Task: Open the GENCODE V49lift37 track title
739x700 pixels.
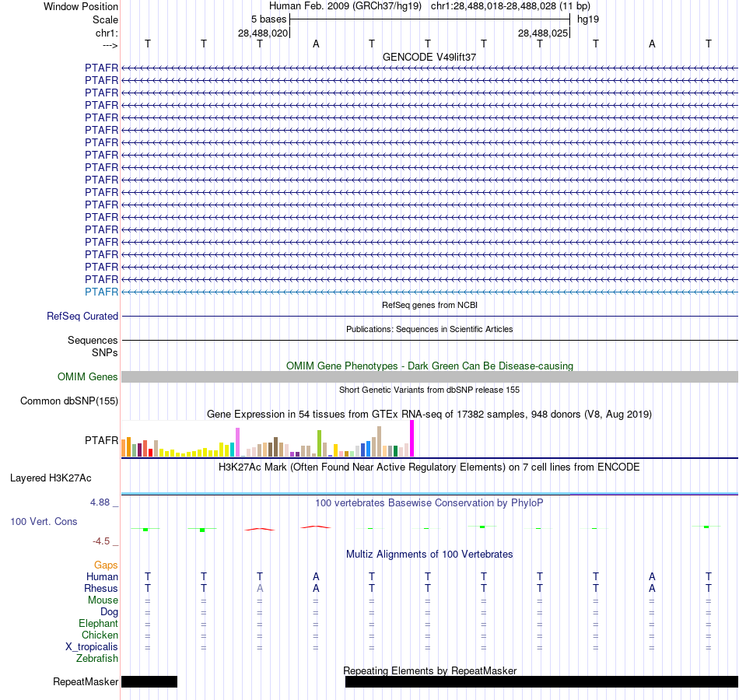Action: pyautogui.click(x=429, y=57)
